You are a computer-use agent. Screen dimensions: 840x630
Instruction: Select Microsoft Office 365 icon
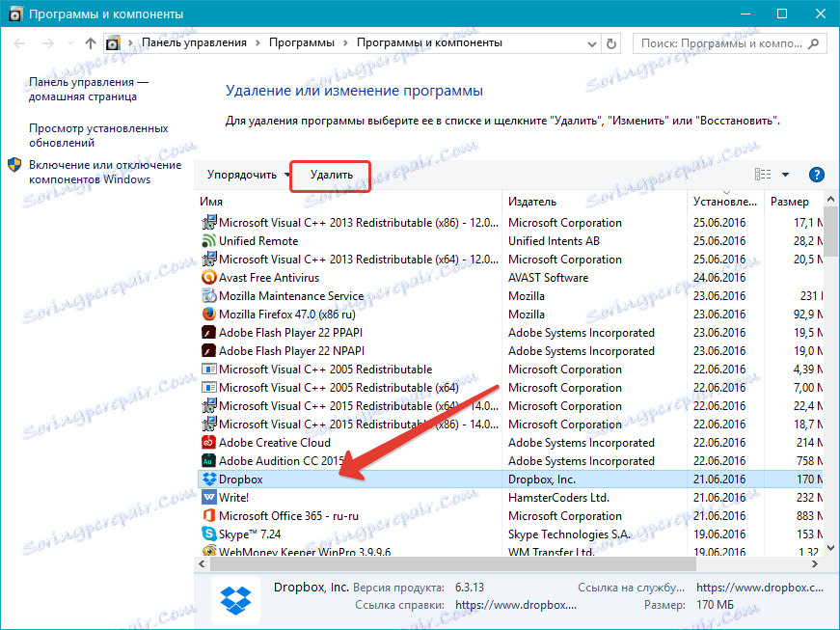click(x=208, y=516)
